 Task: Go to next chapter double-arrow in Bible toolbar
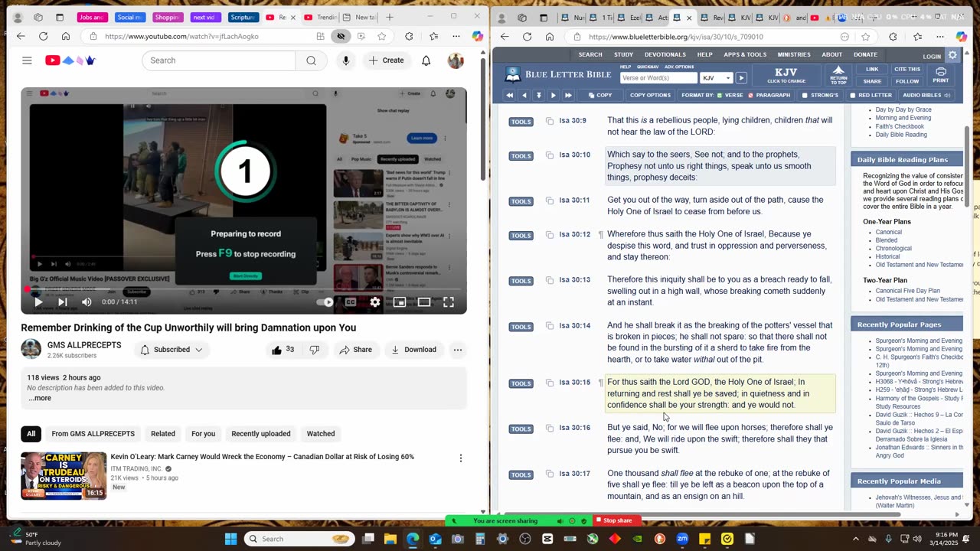click(568, 96)
